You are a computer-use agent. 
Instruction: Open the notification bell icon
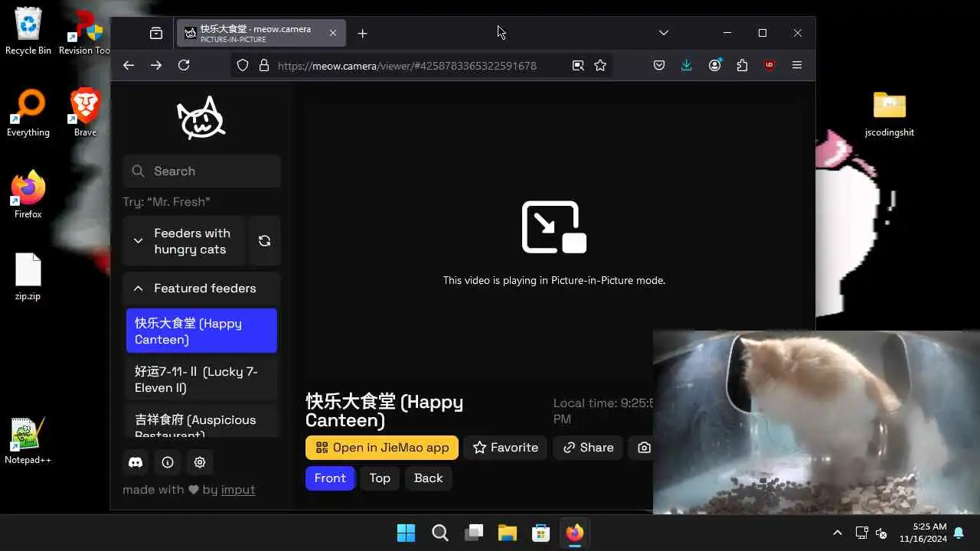[959, 533]
